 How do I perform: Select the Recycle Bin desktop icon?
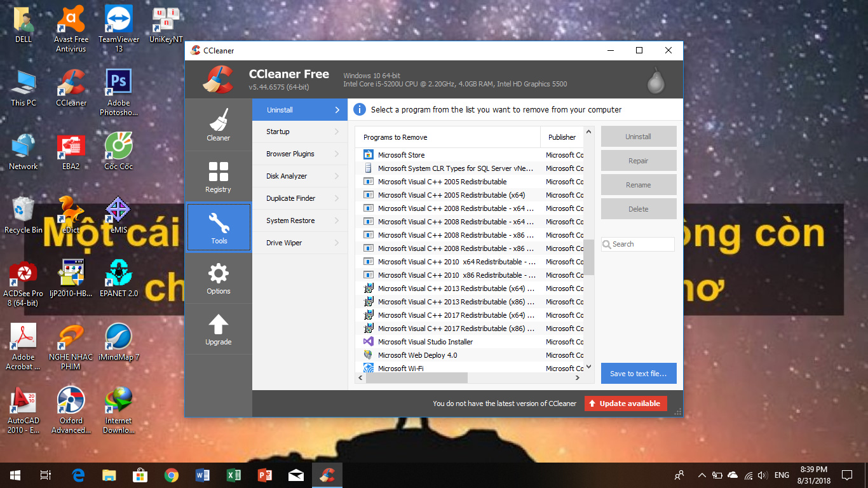click(24, 215)
